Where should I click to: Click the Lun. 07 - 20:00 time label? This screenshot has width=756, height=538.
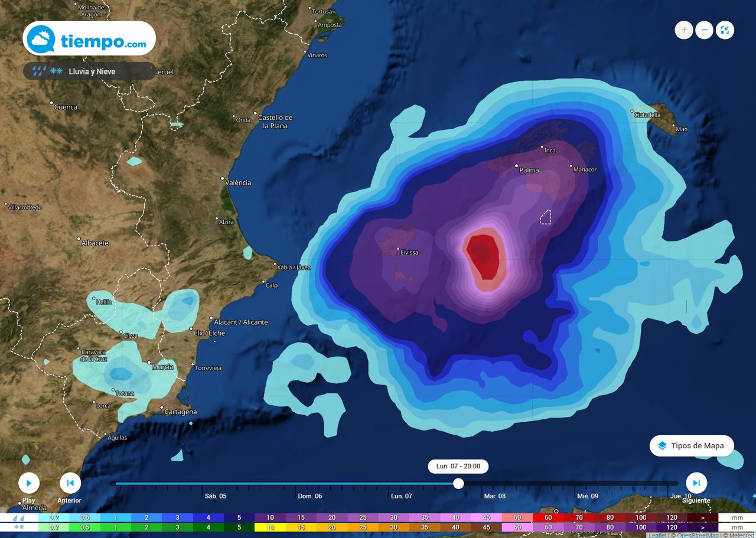pyautogui.click(x=459, y=467)
